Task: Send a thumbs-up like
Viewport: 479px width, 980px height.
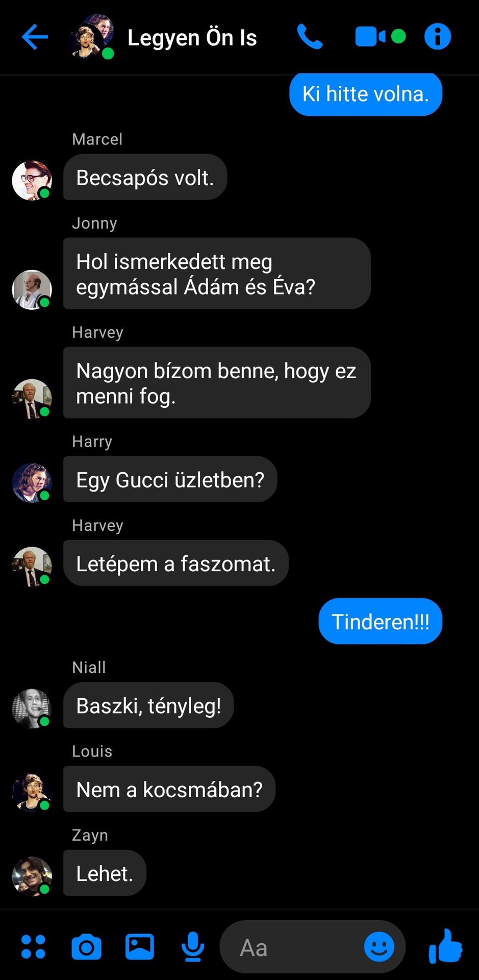Action: (445, 946)
